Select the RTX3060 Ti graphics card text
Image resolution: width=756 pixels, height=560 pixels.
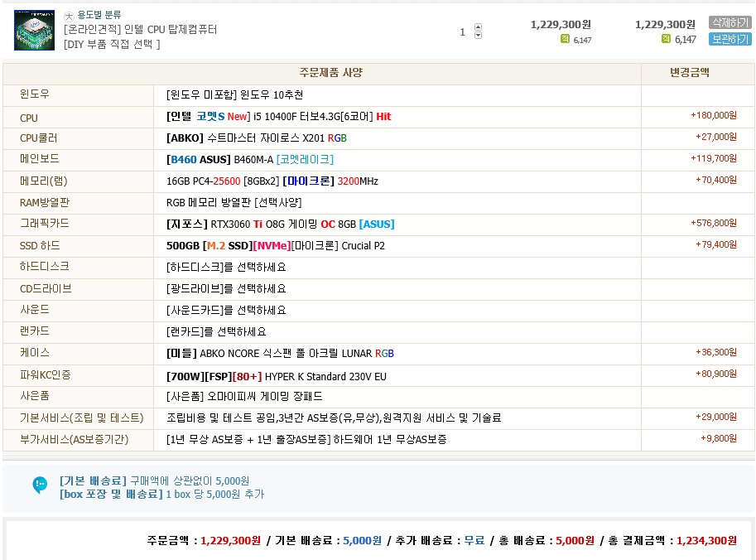point(280,224)
